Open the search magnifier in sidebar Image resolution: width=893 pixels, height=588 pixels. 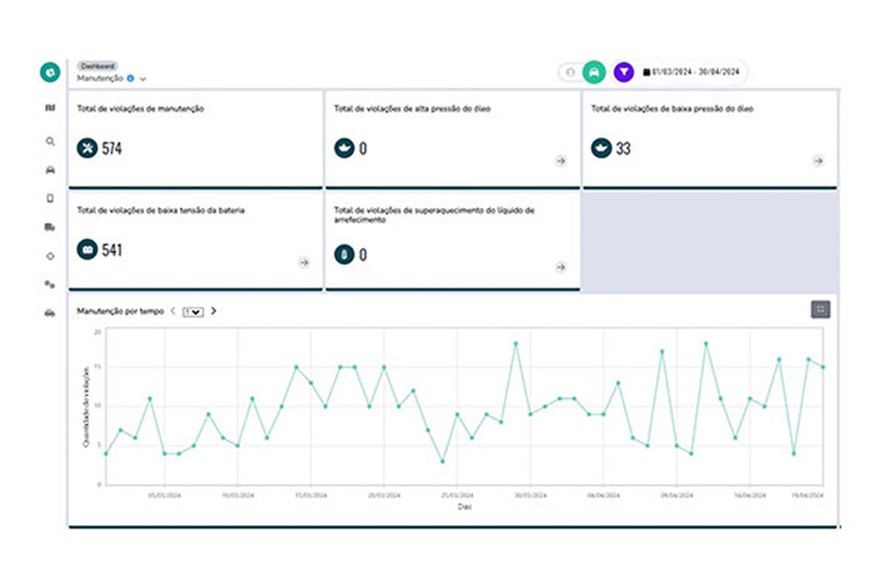point(50,141)
